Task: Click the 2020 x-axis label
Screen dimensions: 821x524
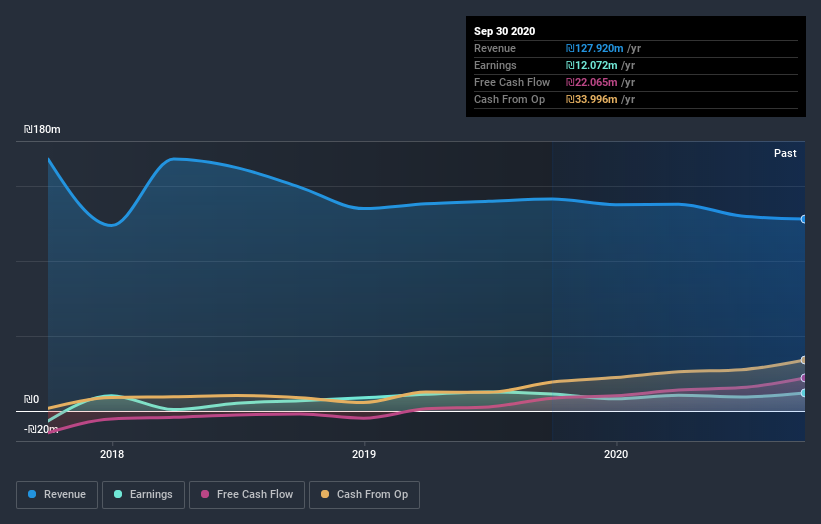Action: click(616, 454)
